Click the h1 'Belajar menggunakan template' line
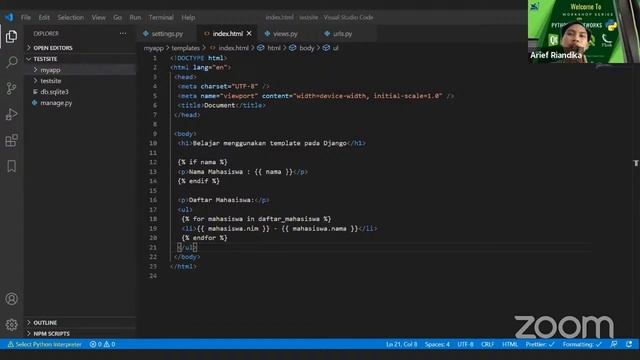Screen dimensions: 640x360 pos(272,143)
